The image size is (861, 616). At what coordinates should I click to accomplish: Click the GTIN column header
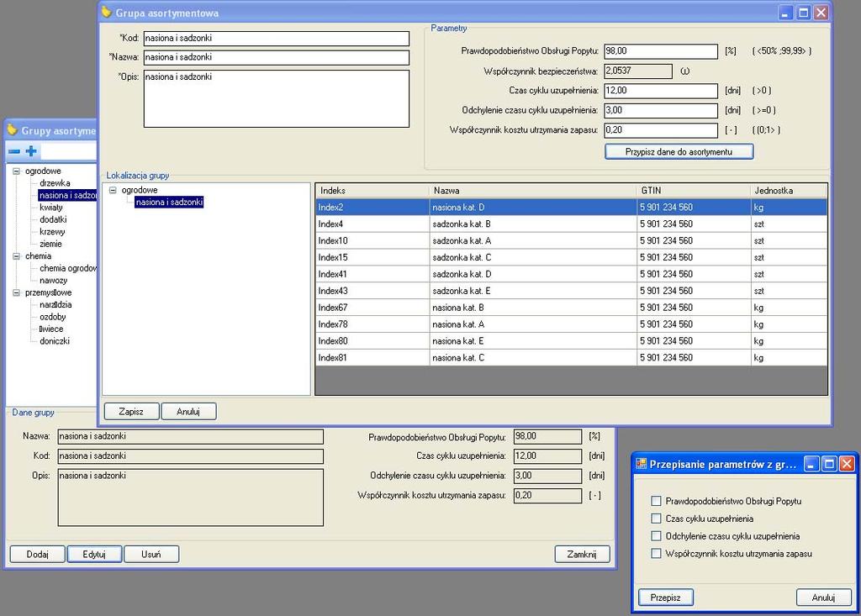tap(693, 191)
